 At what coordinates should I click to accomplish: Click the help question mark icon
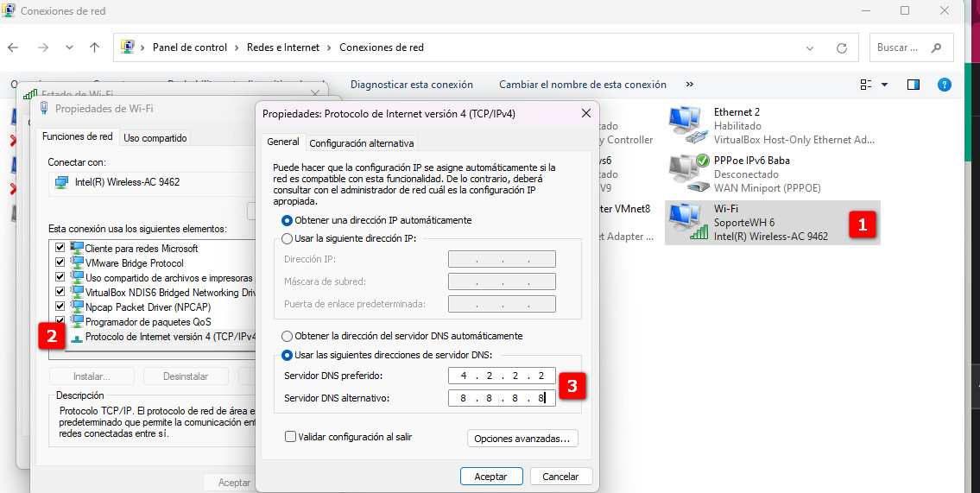point(944,85)
